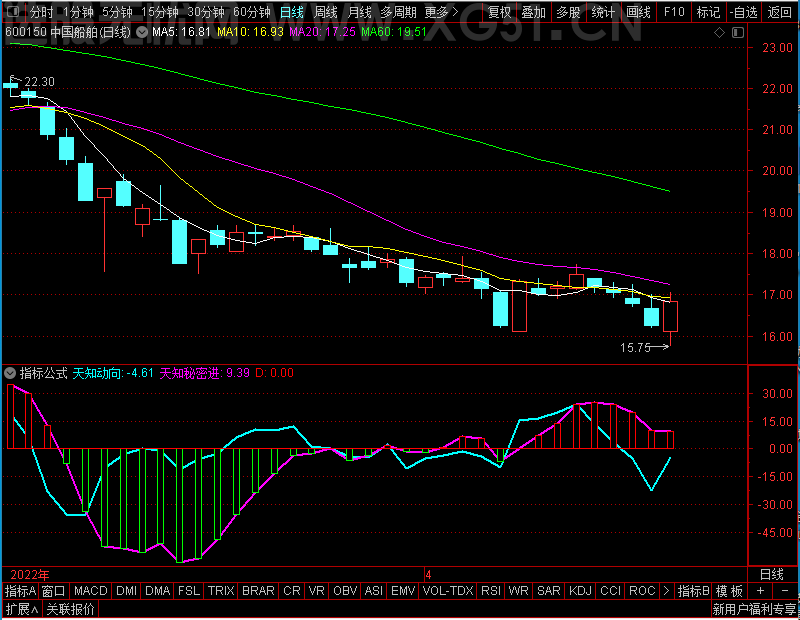Open the 关联报价 related quotes
The width and height of the screenshot is (800, 620).
[70, 609]
